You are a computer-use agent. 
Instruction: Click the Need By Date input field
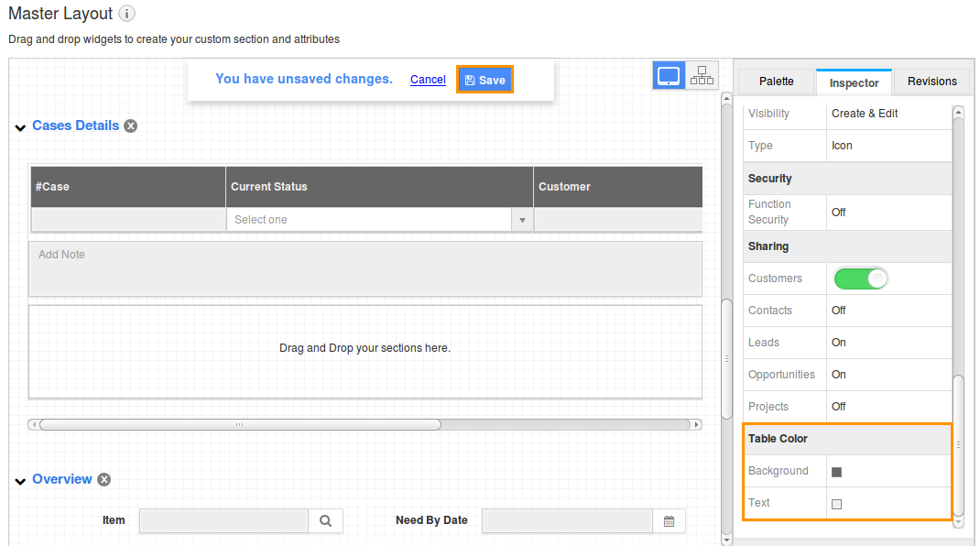[x=568, y=521]
